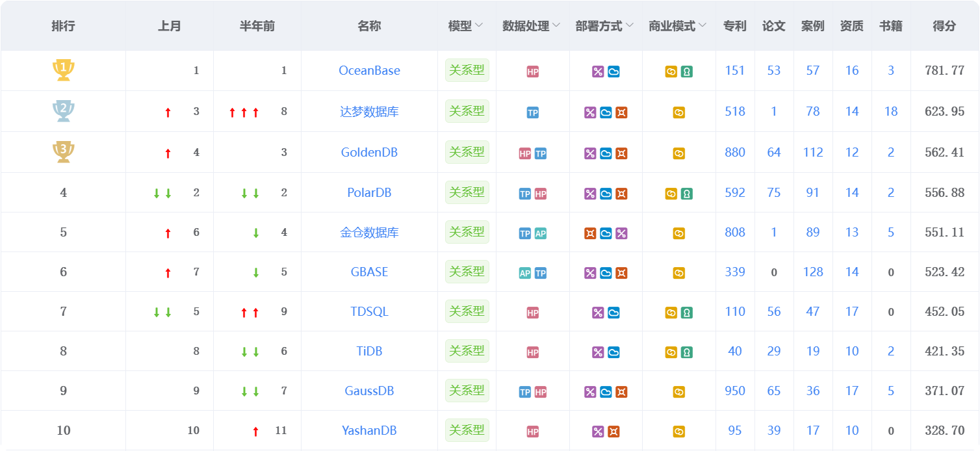This screenshot has height=451, width=980.
Task: Click the purple deployment icon in the OceanBase row
Action: (x=598, y=72)
